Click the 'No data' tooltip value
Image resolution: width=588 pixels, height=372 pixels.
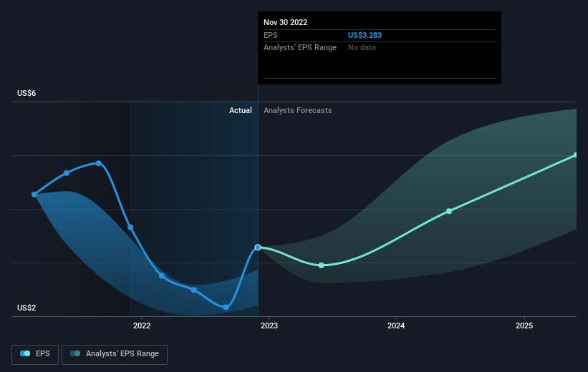pos(362,48)
